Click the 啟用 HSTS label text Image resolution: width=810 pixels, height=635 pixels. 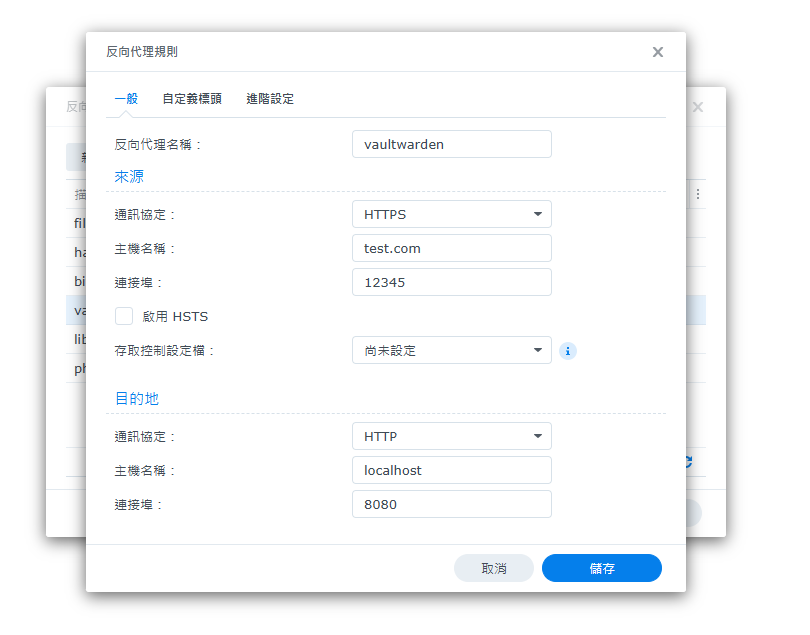click(x=175, y=317)
